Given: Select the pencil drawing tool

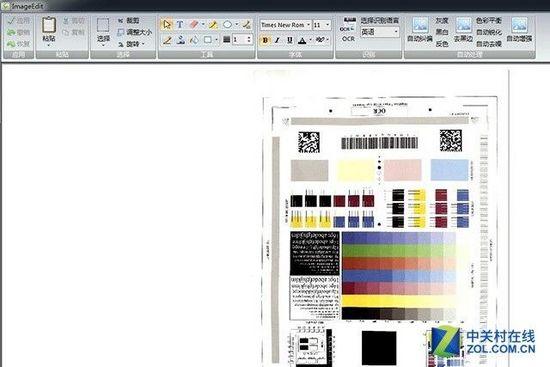Looking at the screenshot, I should pos(167,40).
